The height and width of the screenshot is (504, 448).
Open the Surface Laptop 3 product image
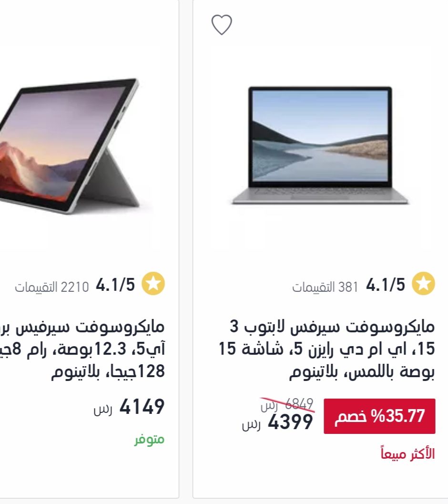click(x=320, y=145)
